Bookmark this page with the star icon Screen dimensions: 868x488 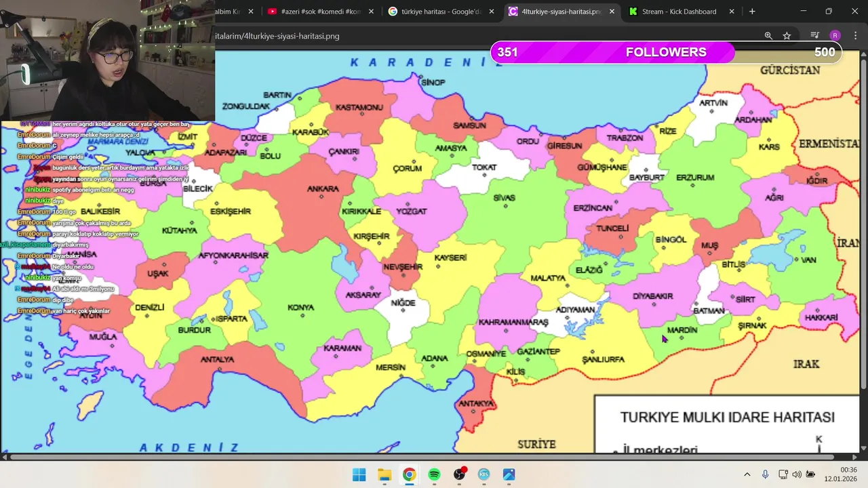click(x=787, y=36)
